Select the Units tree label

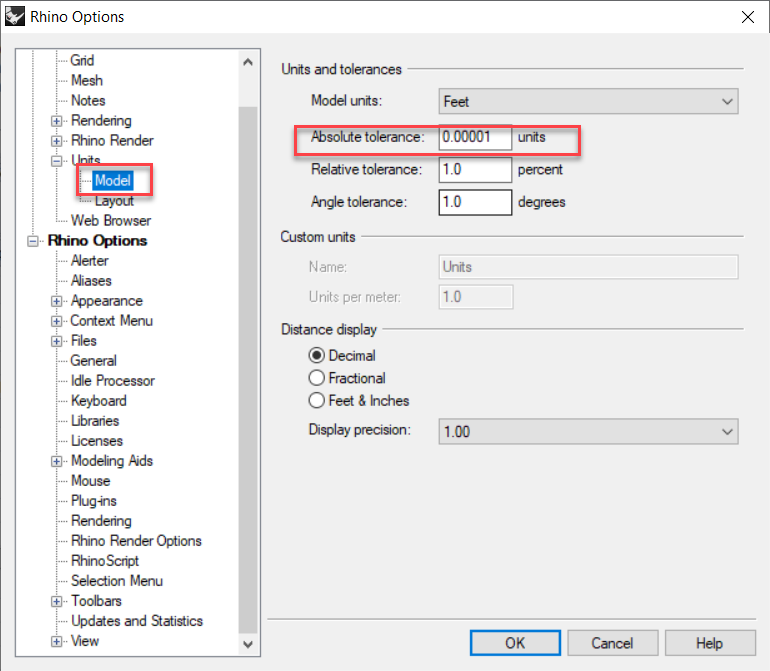point(86,160)
